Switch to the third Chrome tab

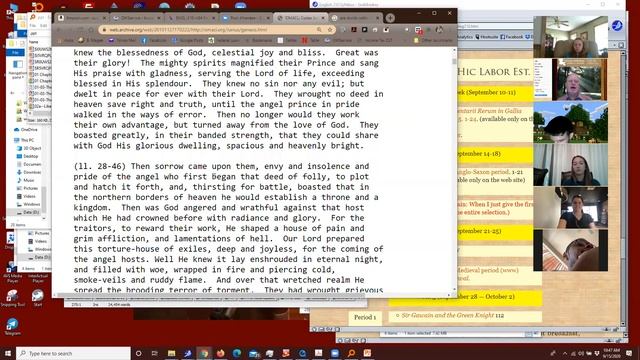191,18
